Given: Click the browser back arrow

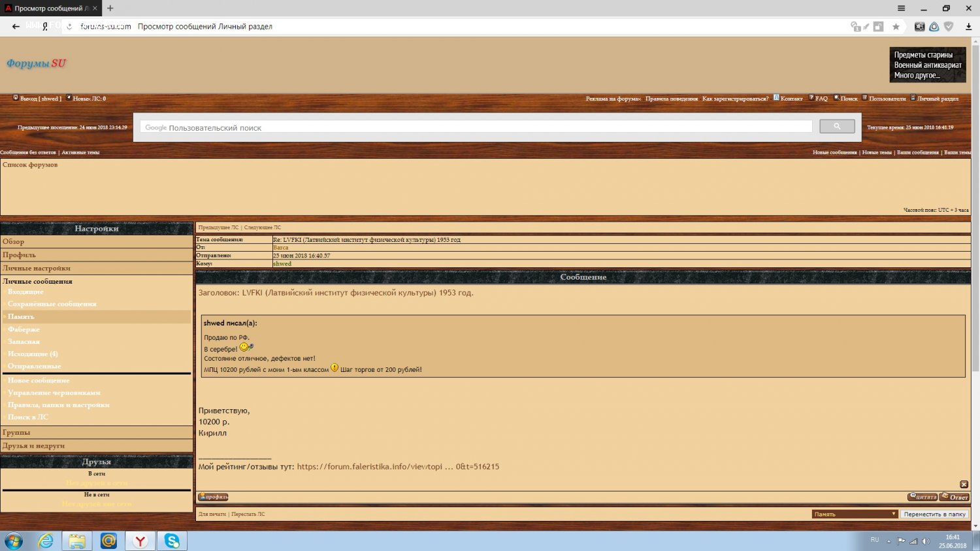Looking at the screenshot, I should point(16,27).
